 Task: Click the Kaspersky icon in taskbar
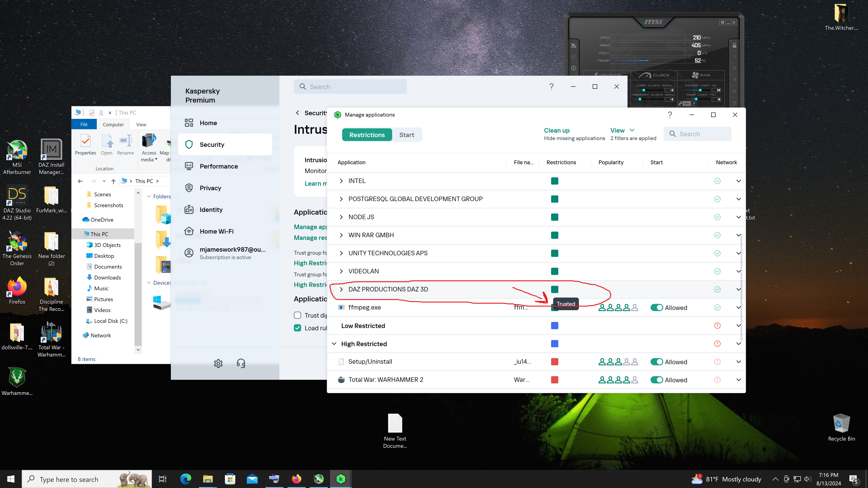click(x=340, y=479)
